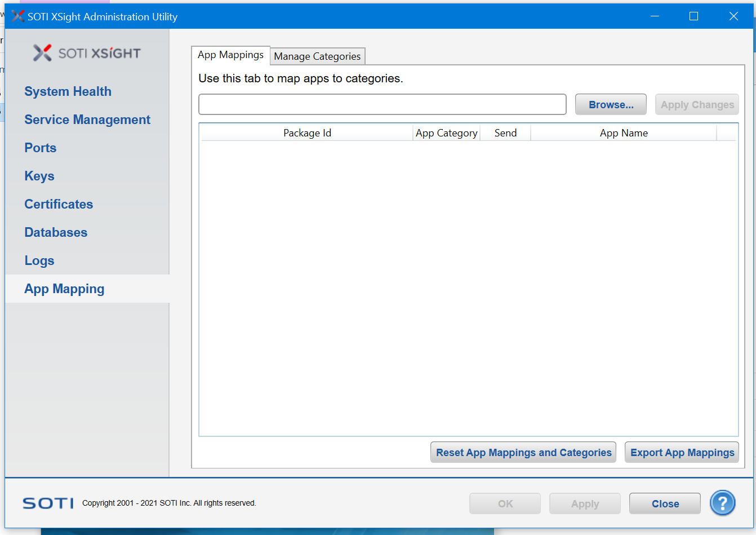Click the SOTI XSight logo in sidebar
756x535 pixels.
click(87, 53)
